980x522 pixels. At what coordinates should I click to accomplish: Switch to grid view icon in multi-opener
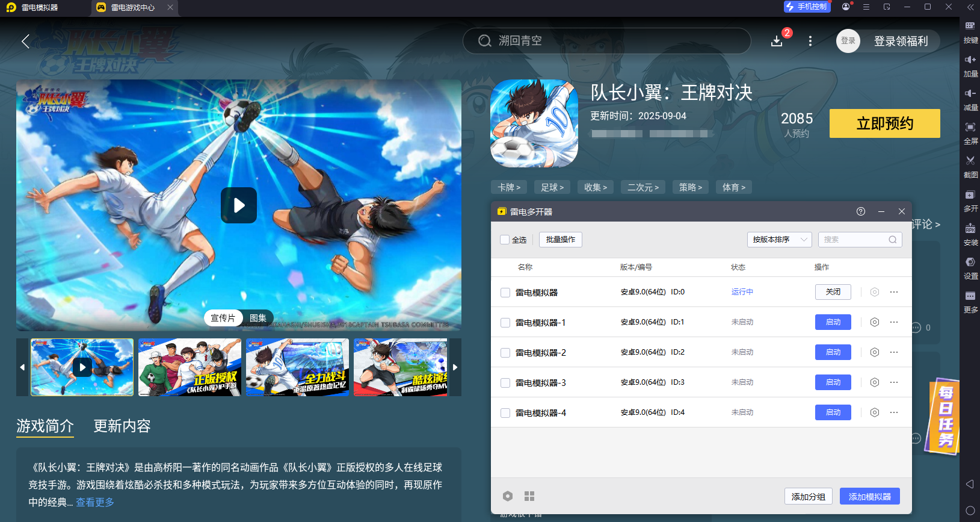pyautogui.click(x=529, y=496)
